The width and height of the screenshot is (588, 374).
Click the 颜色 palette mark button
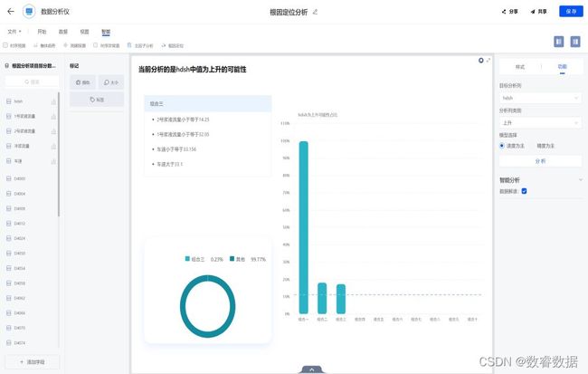(x=82, y=82)
